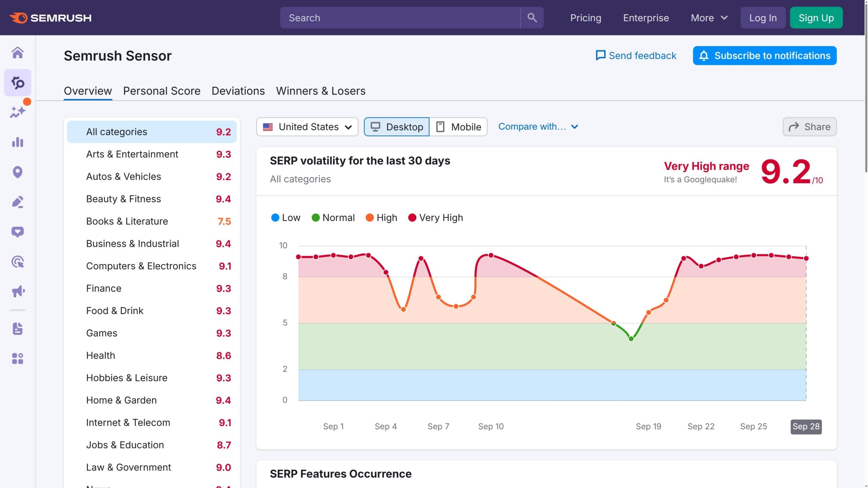The width and height of the screenshot is (868, 488).
Task: Click the pencil content writing sidebar icon
Action: 18,202
